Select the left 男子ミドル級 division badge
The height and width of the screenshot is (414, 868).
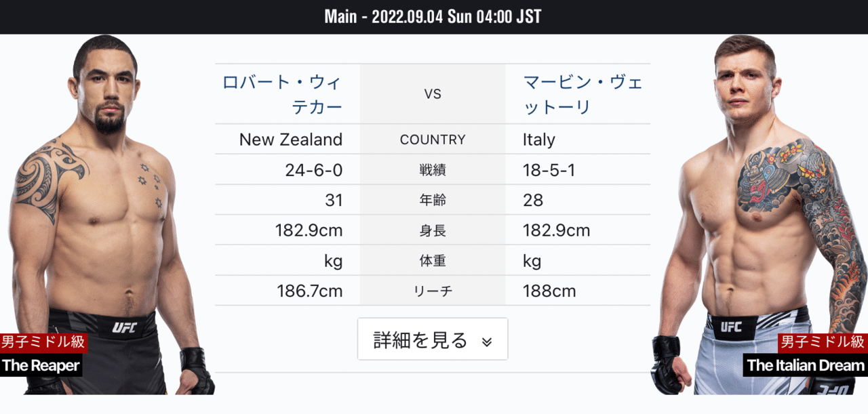click(x=42, y=343)
